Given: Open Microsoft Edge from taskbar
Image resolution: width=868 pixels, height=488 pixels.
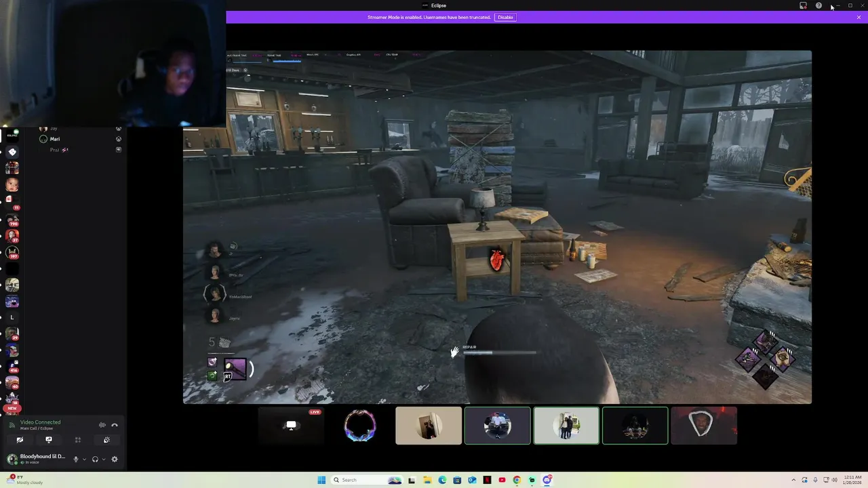Looking at the screenshot, I should (442, 480).
